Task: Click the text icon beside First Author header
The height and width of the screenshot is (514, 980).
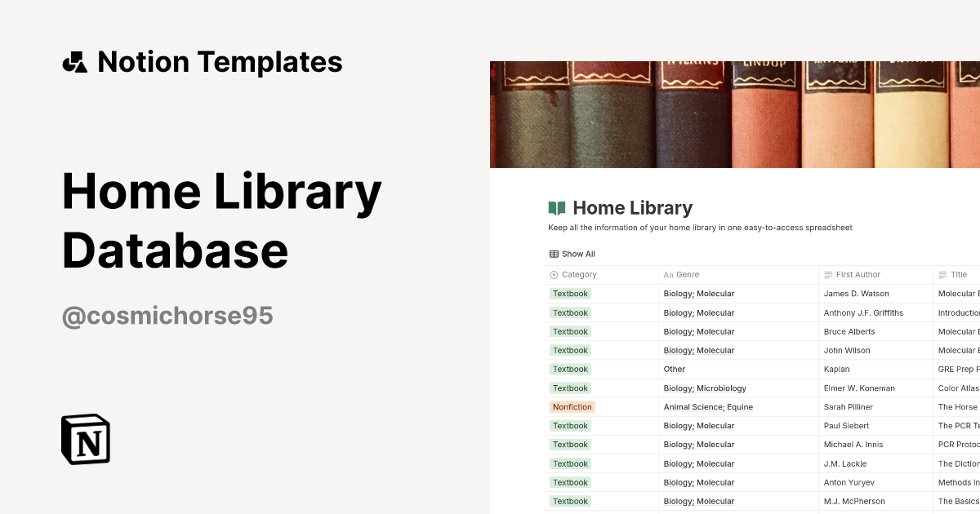Action: [830, 275]
